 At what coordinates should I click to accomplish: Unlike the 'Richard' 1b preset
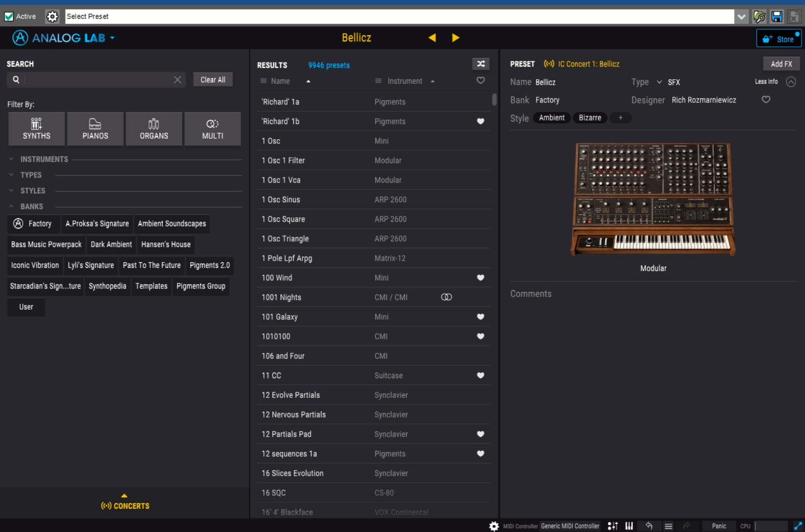pyautogui.click(x=481, y=121)
